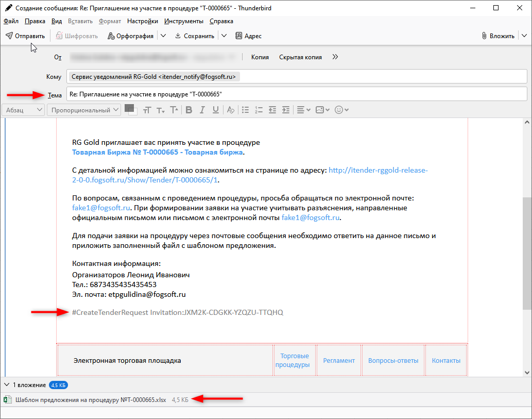
Task: Toggle underline text formatting
Action: click(216, 110)
